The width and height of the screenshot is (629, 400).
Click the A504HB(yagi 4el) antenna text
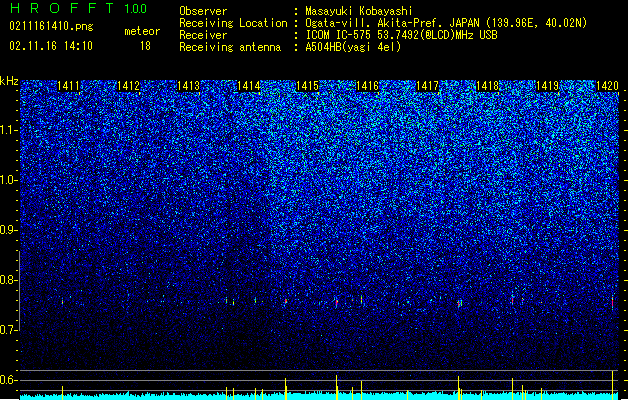point(353,47)
